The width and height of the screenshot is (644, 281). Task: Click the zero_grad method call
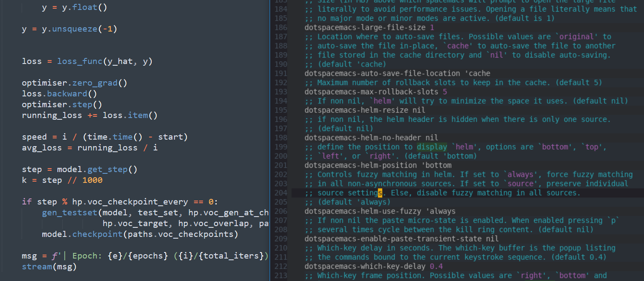[95, 83]
